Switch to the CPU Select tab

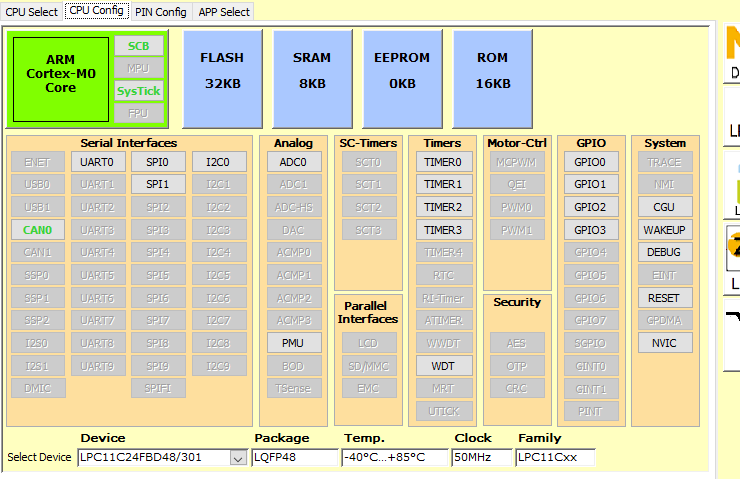(x=31, y=12)
